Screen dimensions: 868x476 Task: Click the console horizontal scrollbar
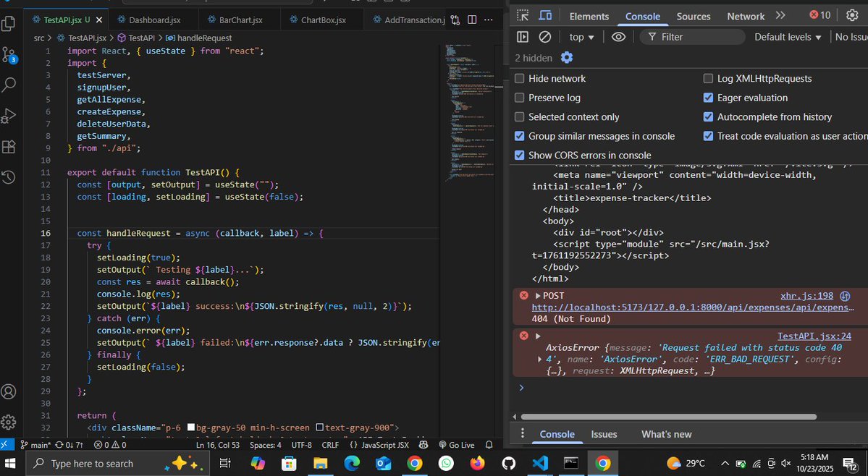(x=669, y=416)
